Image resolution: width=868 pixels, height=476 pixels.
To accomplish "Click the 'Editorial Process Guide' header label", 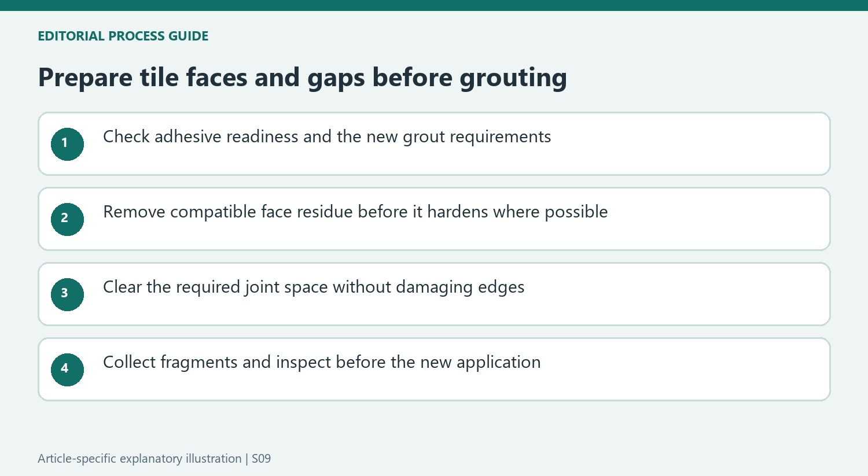I will [123, 36].
